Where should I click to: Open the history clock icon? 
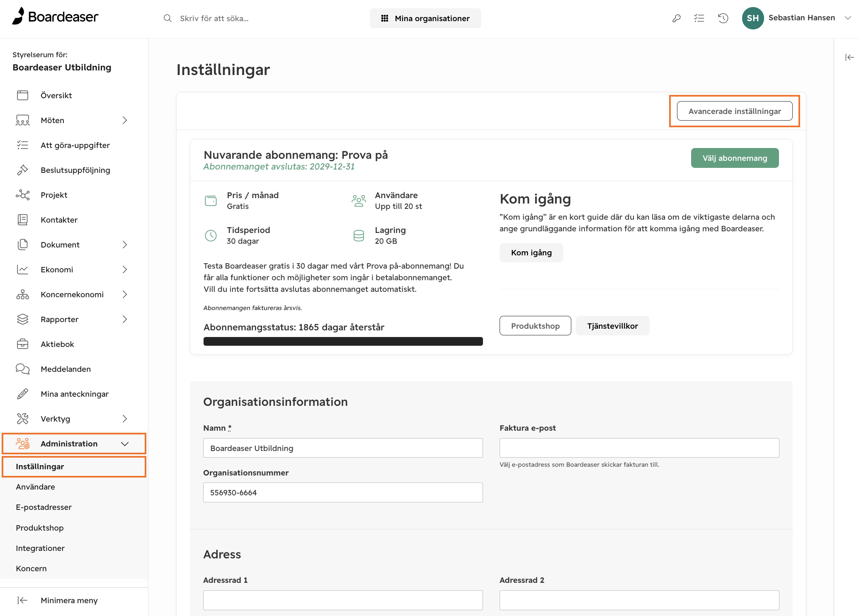pos(723,18)
